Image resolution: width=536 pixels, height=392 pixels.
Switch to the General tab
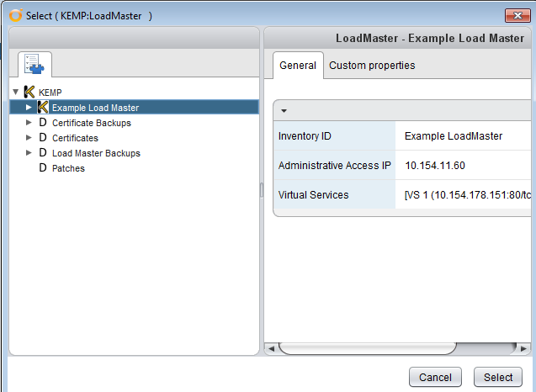coord(298,66)
